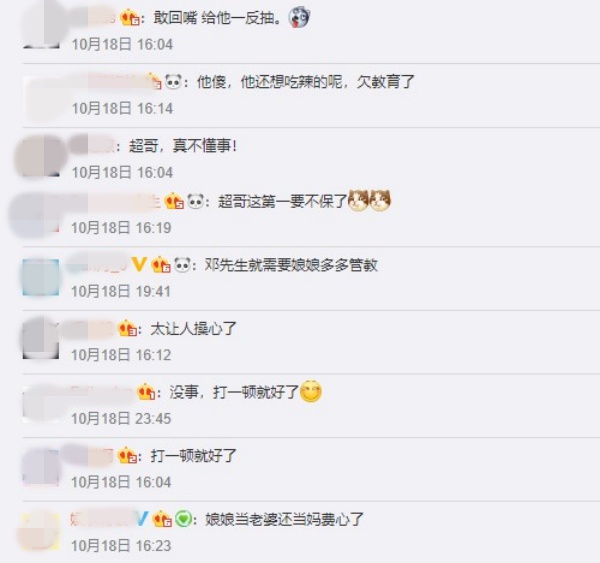Click the panda badge beside 邓先生 comment
Viewport: 600px width, 563px height.
(x=183, y=264)
